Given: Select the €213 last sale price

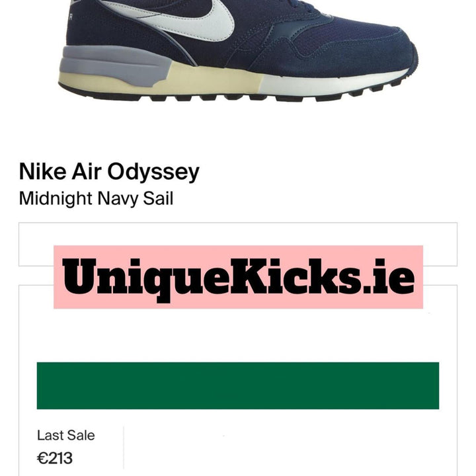Looking at the screenshot, I should (x=55, y=458).
